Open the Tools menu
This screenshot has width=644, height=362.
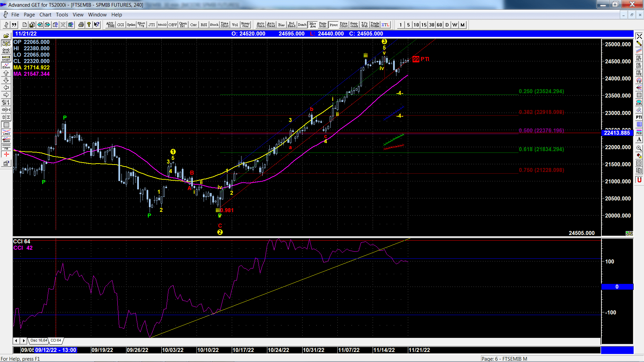pyautogui.click(x=62, y=15)
